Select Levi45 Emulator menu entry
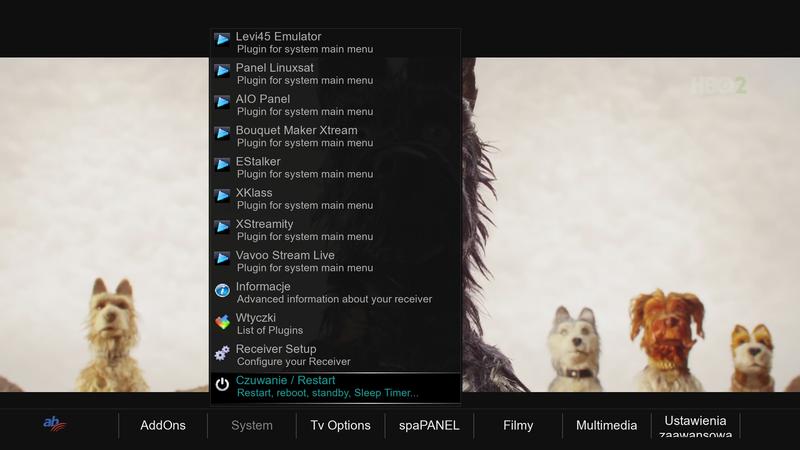 tap(335, 43)
